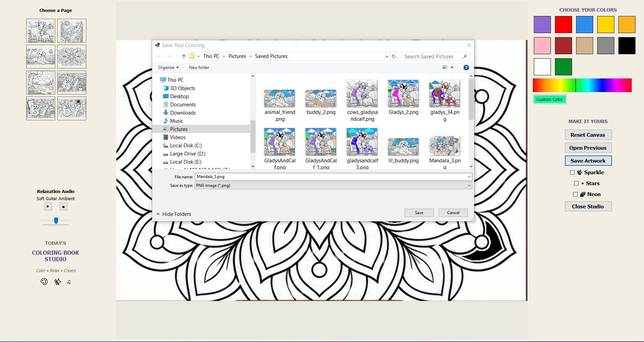The image size is (644, 342).
Task: Click the search magnifier in Saved Pictures box
Action: coord(465,56)
